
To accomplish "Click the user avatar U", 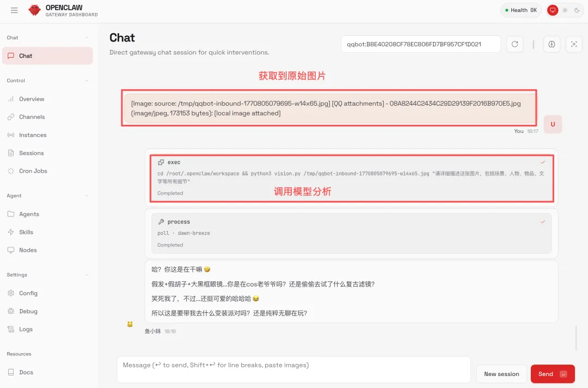I will tap(553, 124).
